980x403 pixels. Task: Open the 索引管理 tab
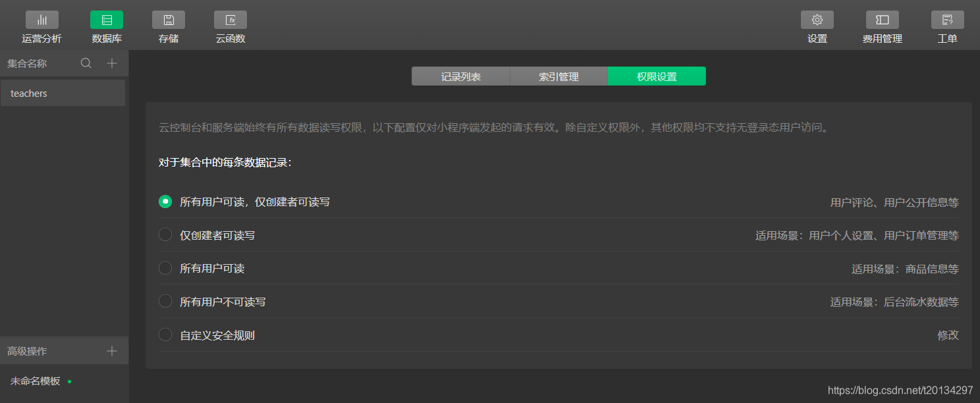pos(558,76)
